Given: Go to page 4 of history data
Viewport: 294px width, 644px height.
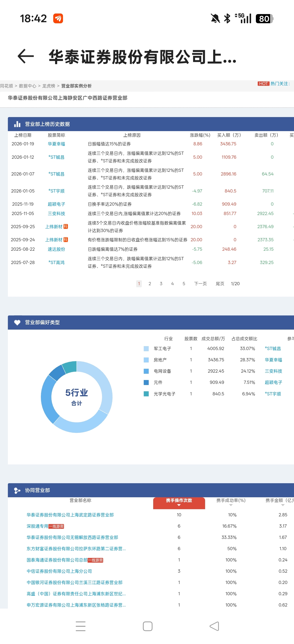Looking at the screenshot, I should click(172, 284).
